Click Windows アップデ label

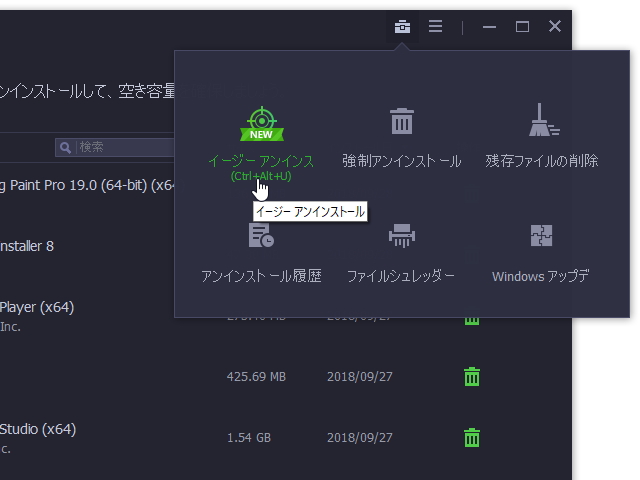click(x=540, y=276)
